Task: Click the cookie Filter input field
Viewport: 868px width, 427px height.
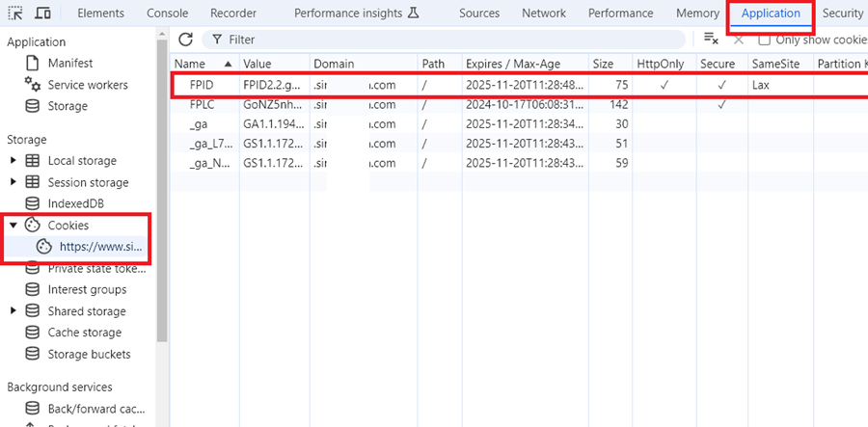Action: [444, 40]
